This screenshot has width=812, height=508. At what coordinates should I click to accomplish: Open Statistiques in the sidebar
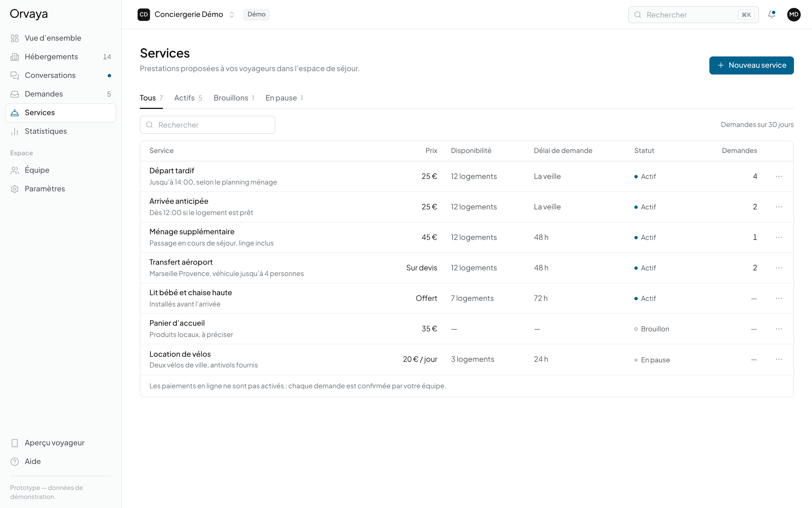coord(60,131)
